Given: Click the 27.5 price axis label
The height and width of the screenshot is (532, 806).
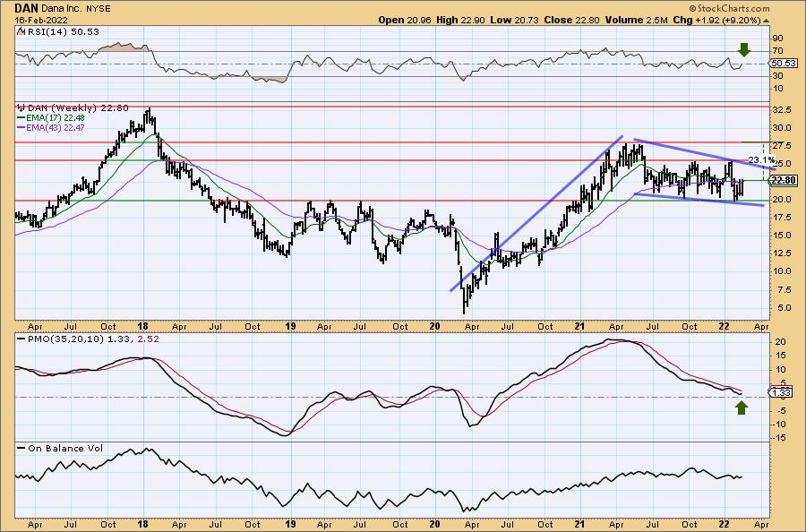Looking at the screenshot, I should [781, 146].
